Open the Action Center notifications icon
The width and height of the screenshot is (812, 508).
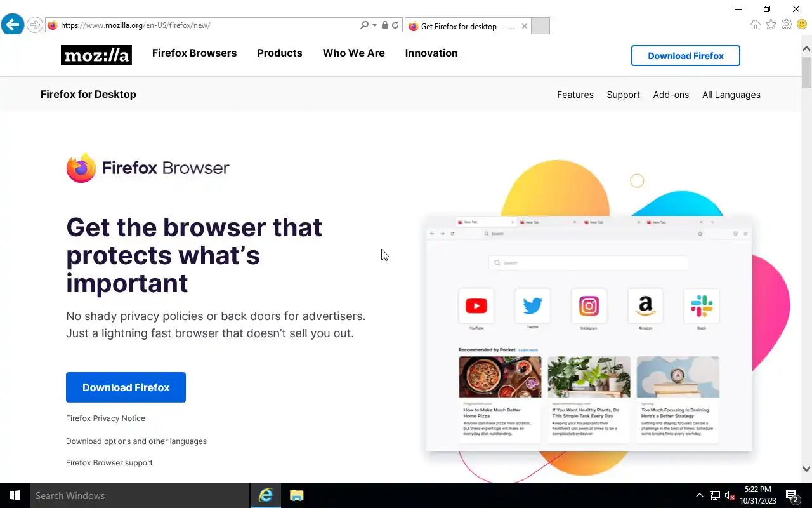point(792,495)
